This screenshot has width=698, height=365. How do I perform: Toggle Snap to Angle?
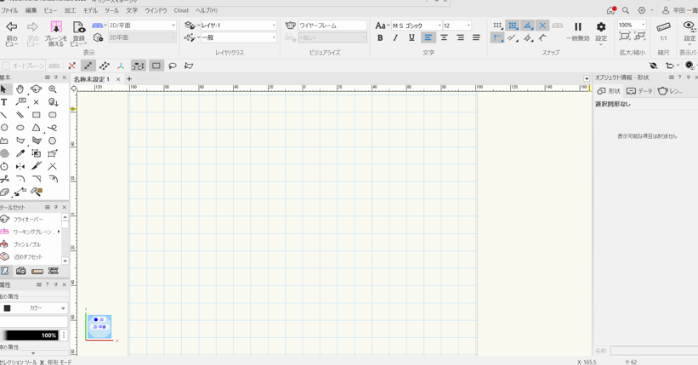[528, 26]
